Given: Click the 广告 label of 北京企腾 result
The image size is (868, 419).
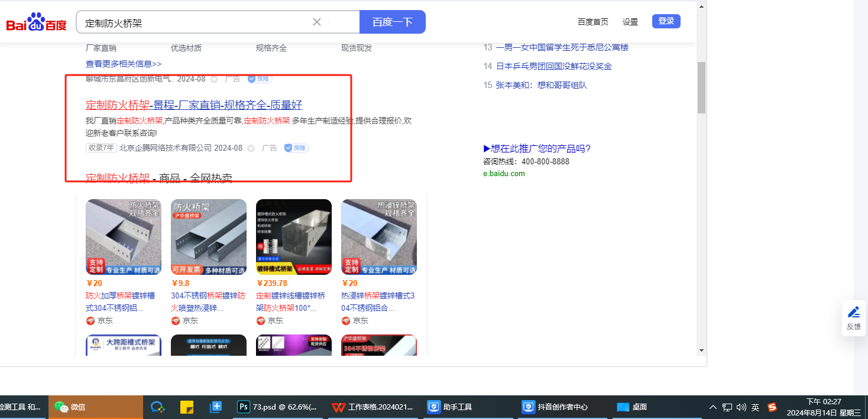Looking at the screenshot, I should [270, 148].
